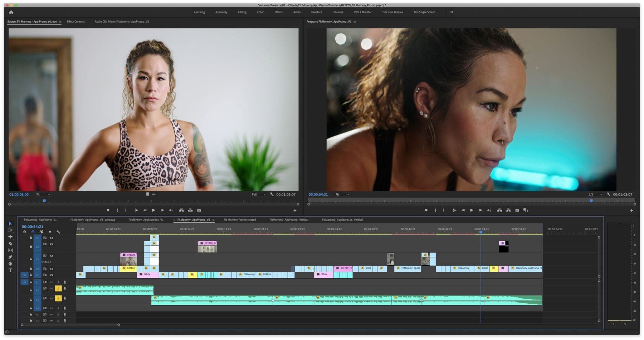Add marker in Program monitor
The width and height of the screenshot is (644, 340).
(426, 210)
